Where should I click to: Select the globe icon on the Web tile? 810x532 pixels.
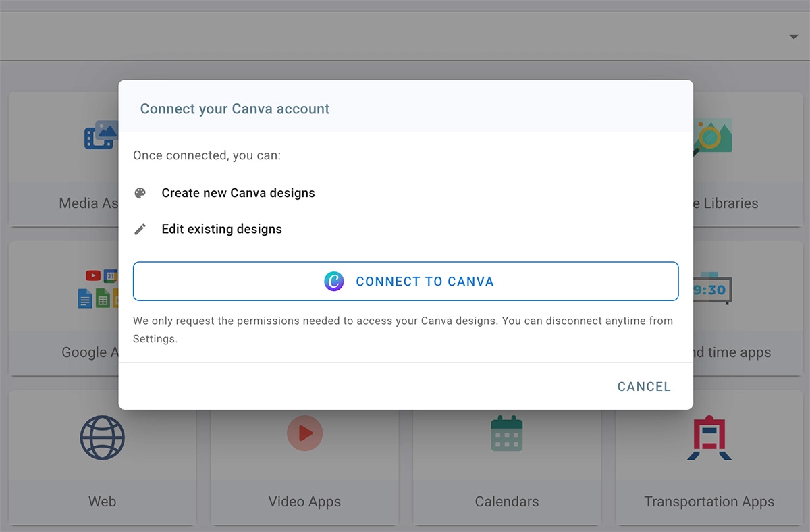click(102, 437)
